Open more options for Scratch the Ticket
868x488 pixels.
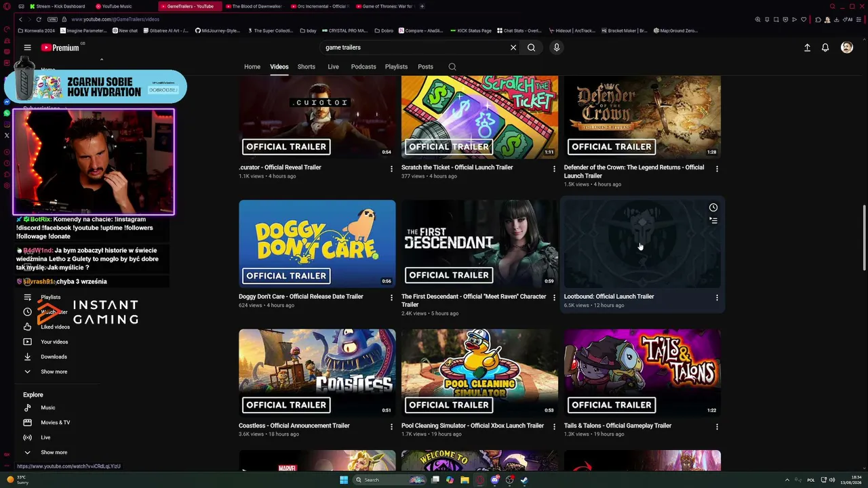[554, 169]
